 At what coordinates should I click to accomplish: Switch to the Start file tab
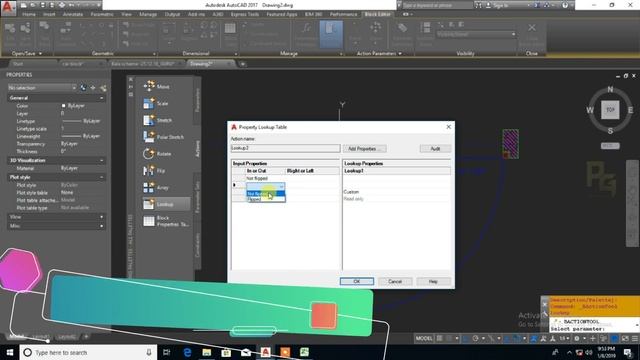pyautogui.click(x=18, y=64)
